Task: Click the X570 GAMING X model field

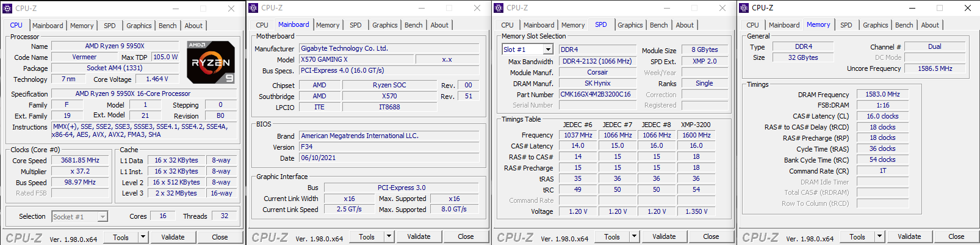Action: (356, 59)
